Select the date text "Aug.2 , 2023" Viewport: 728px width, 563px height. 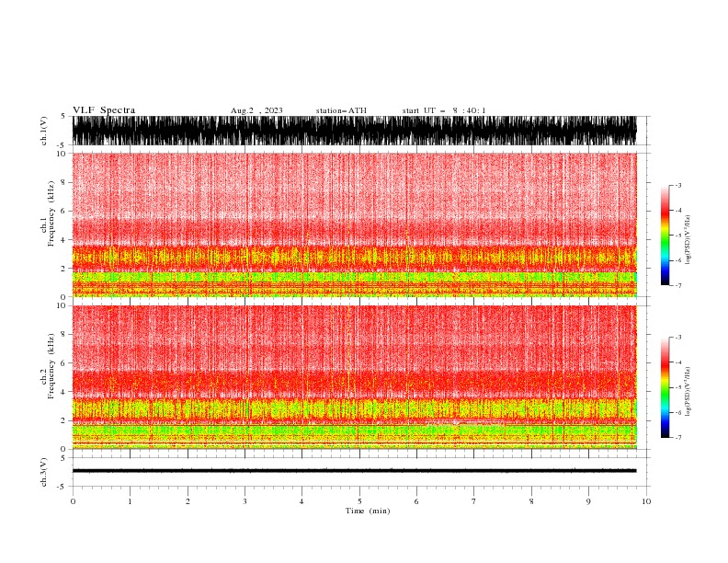click(256, 110)
